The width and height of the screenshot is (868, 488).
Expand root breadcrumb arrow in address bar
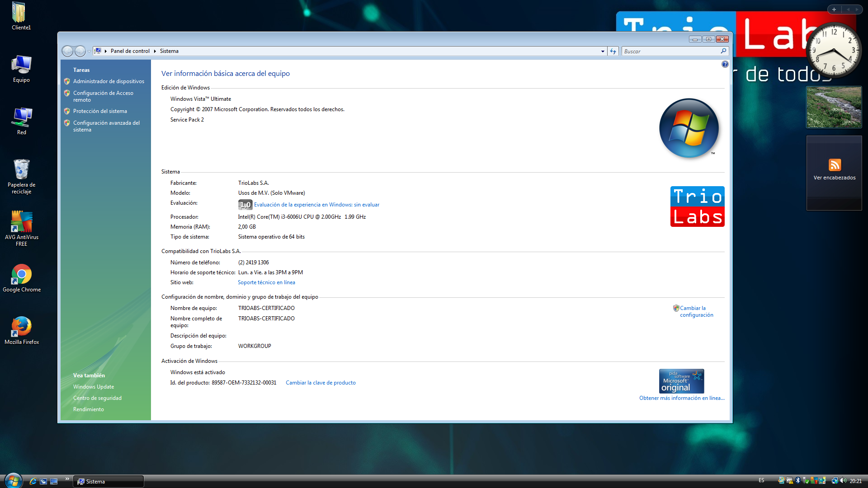point(105,51)
